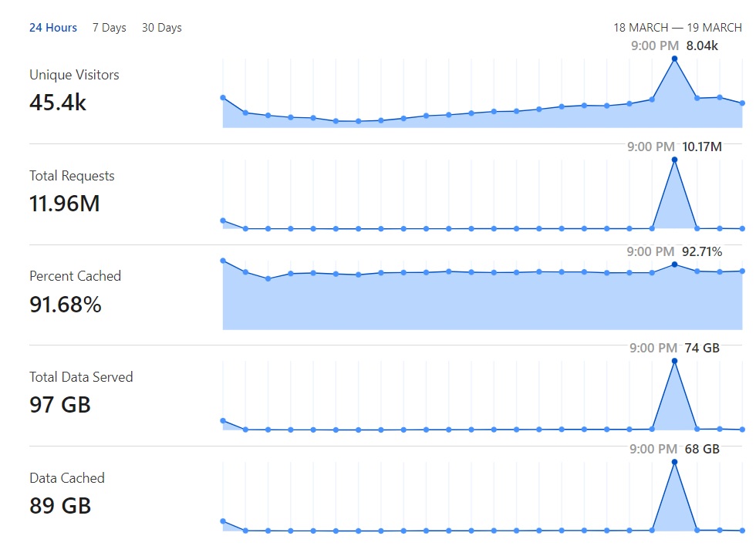Click the first data point of Total Requests chart
Image resolution: width=756 pixels, height=546 pixels.
pos(223,221)
